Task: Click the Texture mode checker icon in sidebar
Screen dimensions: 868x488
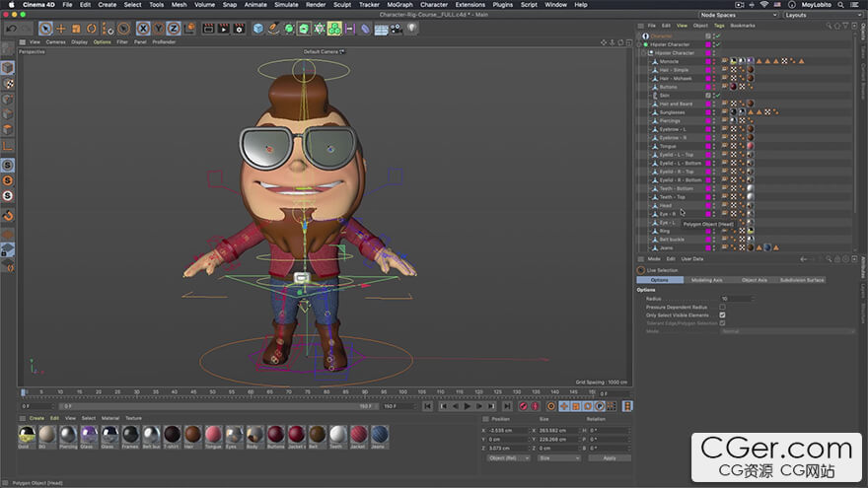Action: [x=8, y=84]
